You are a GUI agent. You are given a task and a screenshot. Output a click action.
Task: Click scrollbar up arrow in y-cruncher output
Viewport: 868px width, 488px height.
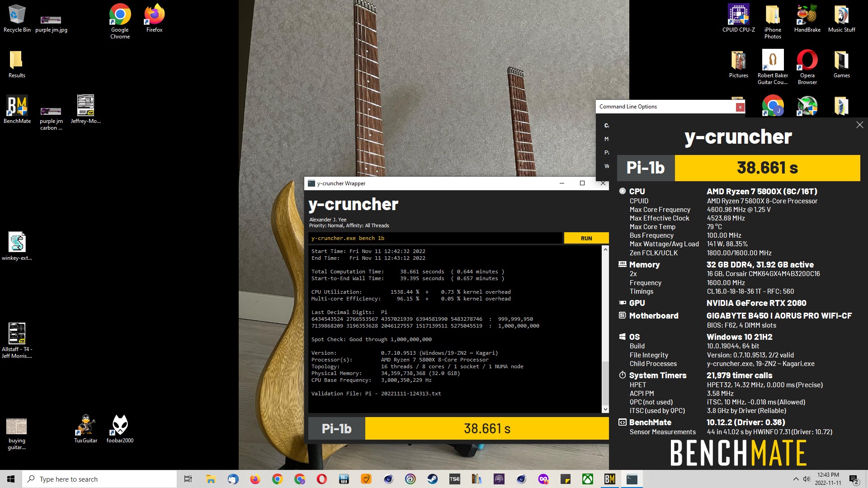click(x=605, y=249)
